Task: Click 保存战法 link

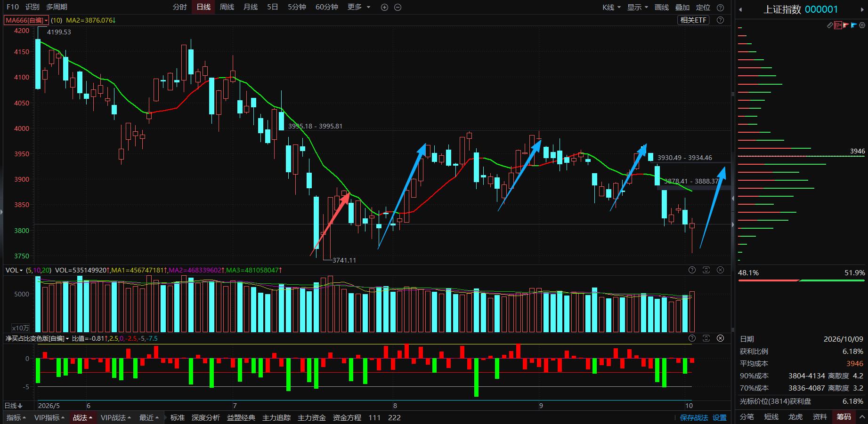Action: pos(694,417)
